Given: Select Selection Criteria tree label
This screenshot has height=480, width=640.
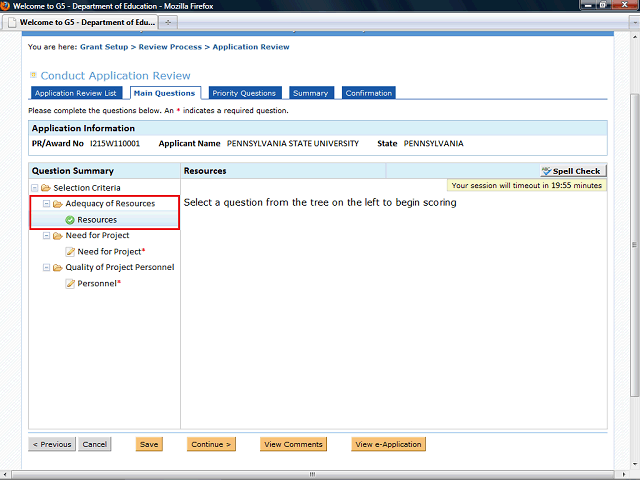Looking at the screenshot, I should (87, 188).
